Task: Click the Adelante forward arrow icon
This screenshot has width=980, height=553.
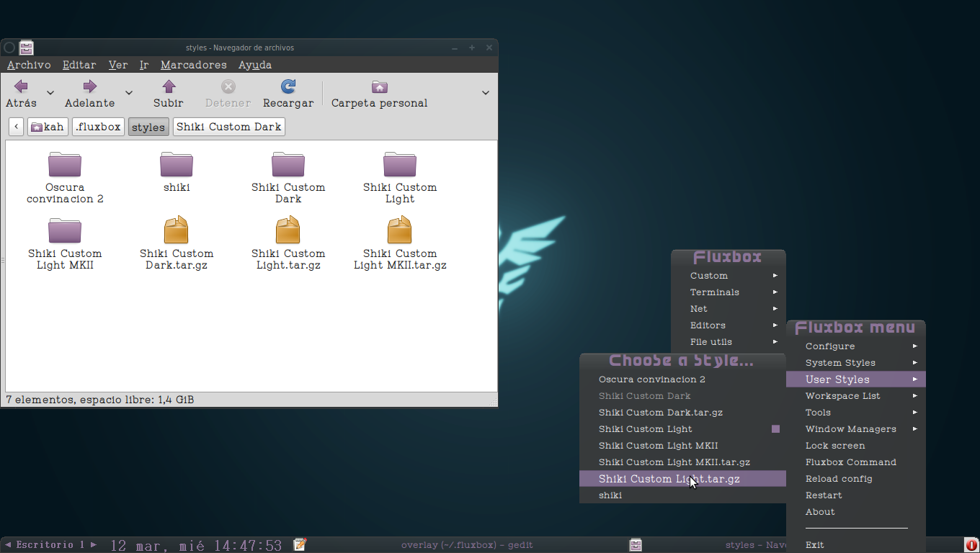Action: point(89,87)
